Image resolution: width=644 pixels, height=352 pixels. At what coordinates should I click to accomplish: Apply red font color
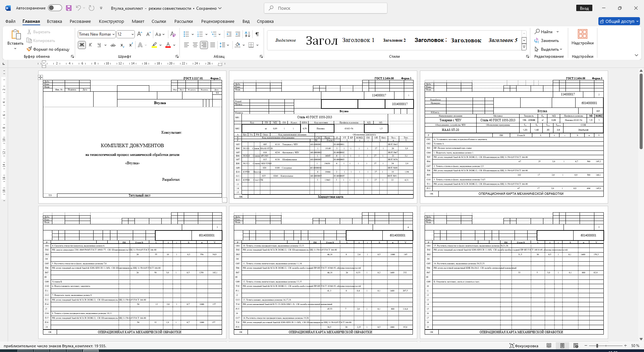pos(168,45)
